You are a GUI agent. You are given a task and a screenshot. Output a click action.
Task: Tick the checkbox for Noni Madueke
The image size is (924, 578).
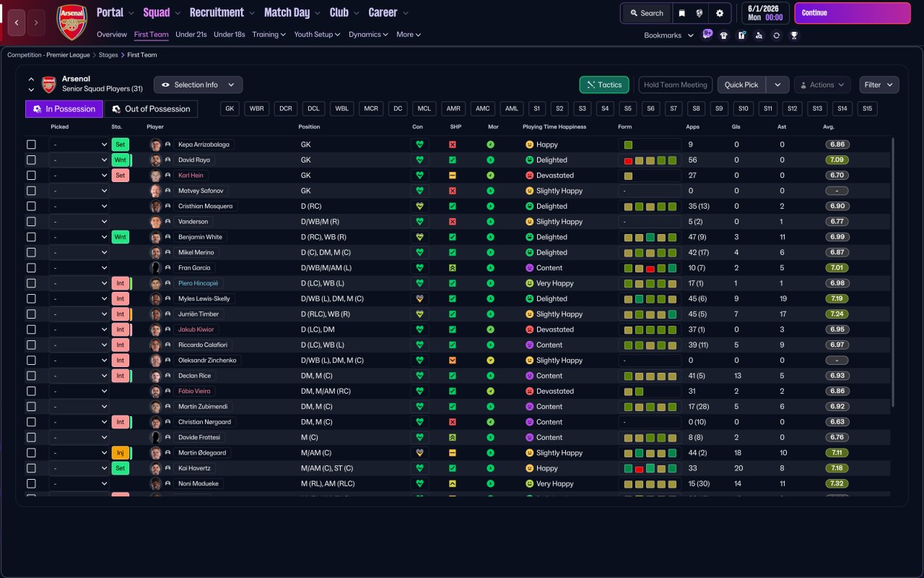(31, 484)
